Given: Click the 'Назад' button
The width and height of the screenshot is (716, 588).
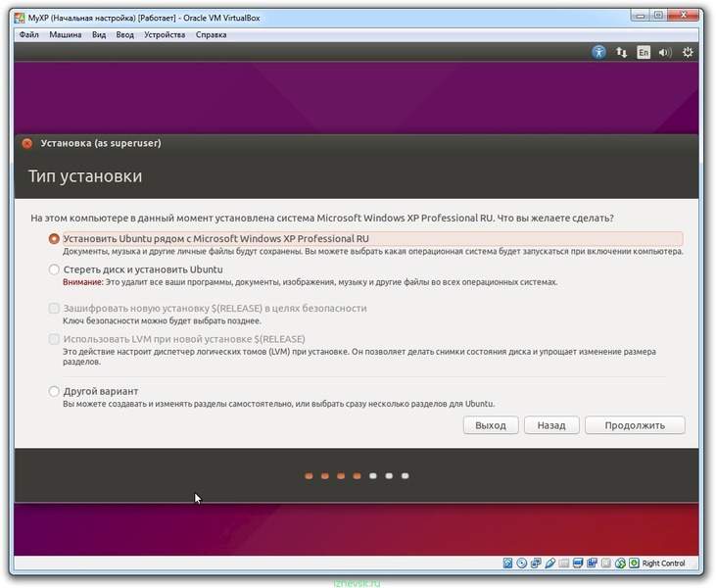Looking at the screenshot, I should pyautogui.click(x=550, y=425).
